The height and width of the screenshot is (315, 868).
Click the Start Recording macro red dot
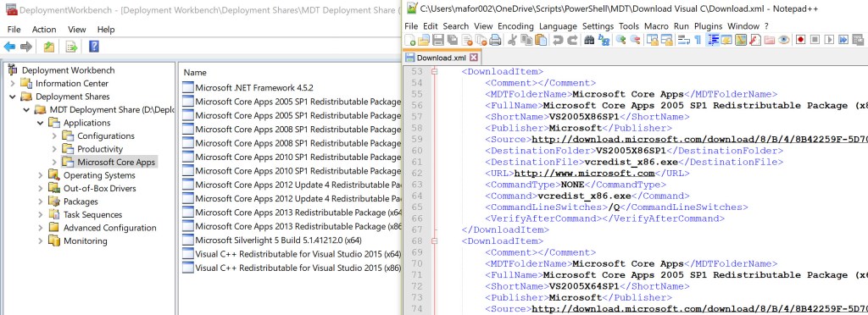(x=800, y=40)
